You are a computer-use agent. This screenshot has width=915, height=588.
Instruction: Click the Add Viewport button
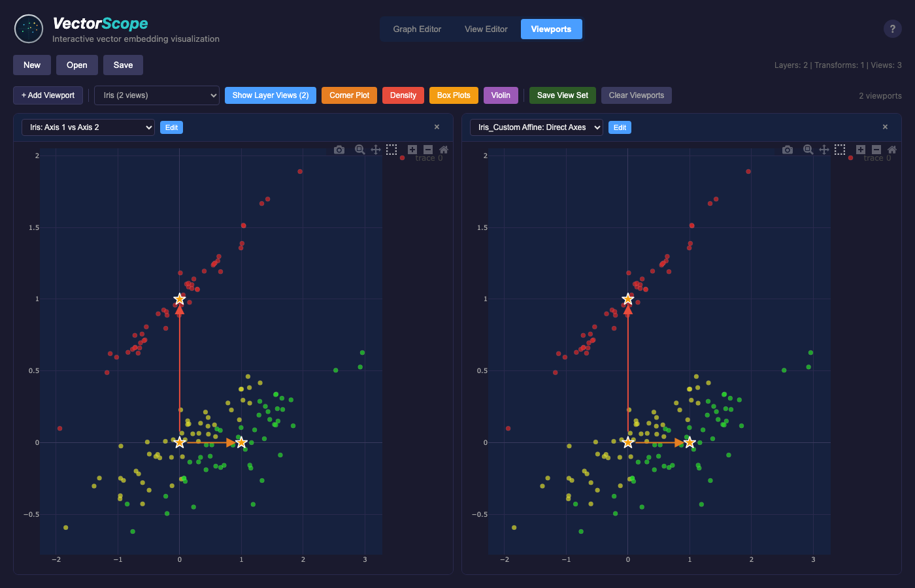[48, 95]
